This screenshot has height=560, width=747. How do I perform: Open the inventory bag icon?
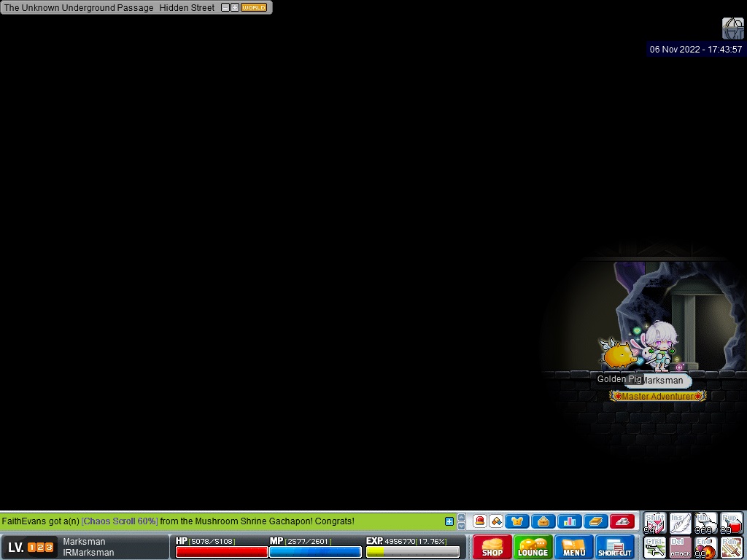click(543, 521)
